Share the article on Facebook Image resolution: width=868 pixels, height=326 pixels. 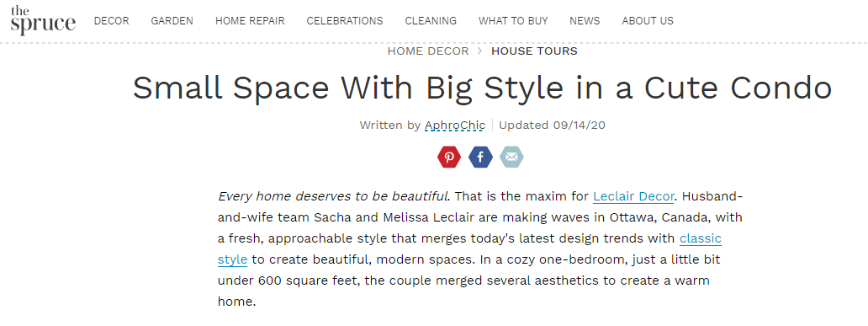(x=480, y=157)
